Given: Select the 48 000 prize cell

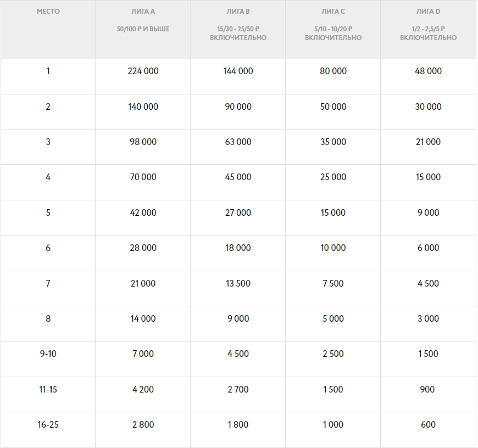Looking at the screenshot, I should [x=428, y=71].
